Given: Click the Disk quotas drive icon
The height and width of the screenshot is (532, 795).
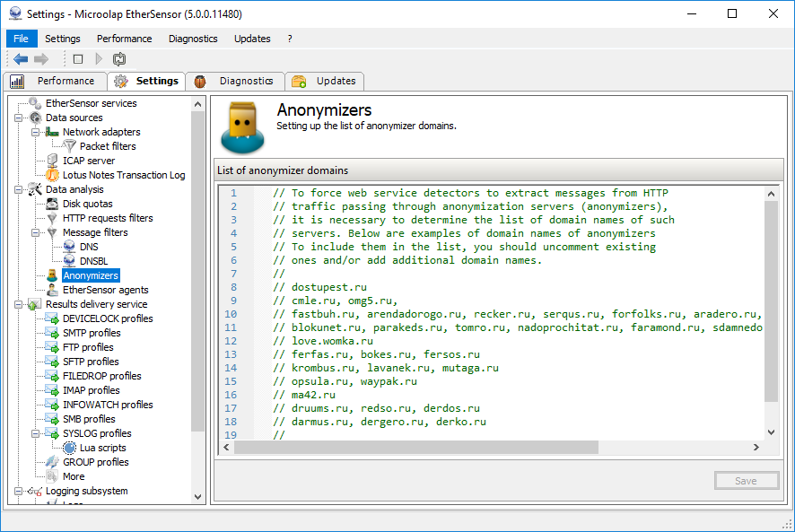Looking at the screenshot, I should (52, 204).
